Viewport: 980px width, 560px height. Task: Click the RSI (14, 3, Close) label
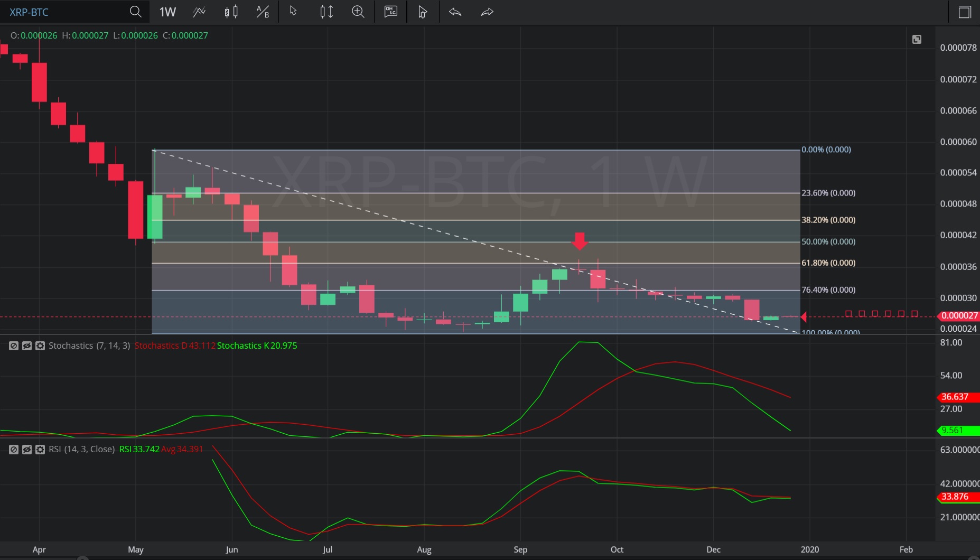(x=81, y=449)
